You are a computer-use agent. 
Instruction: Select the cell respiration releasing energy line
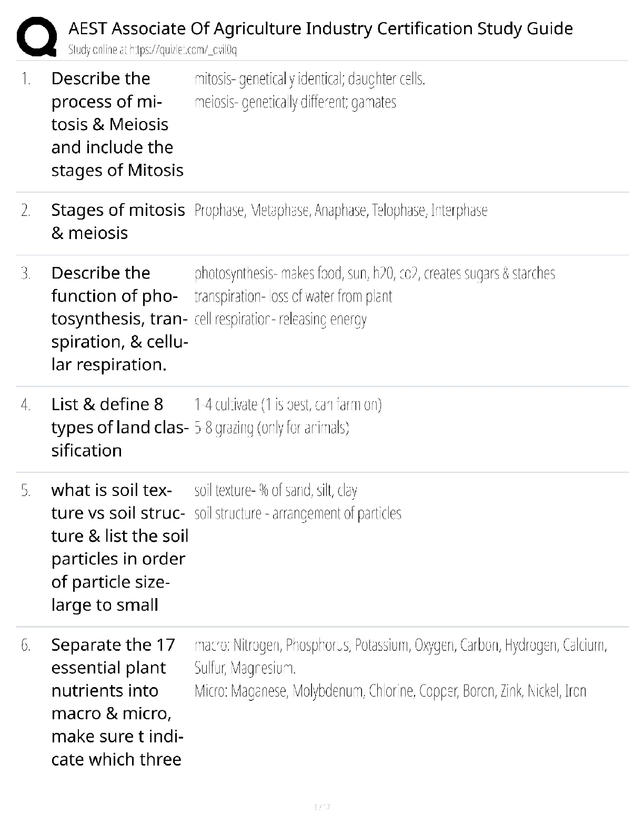pyautogui.click(x=280, y=320)
